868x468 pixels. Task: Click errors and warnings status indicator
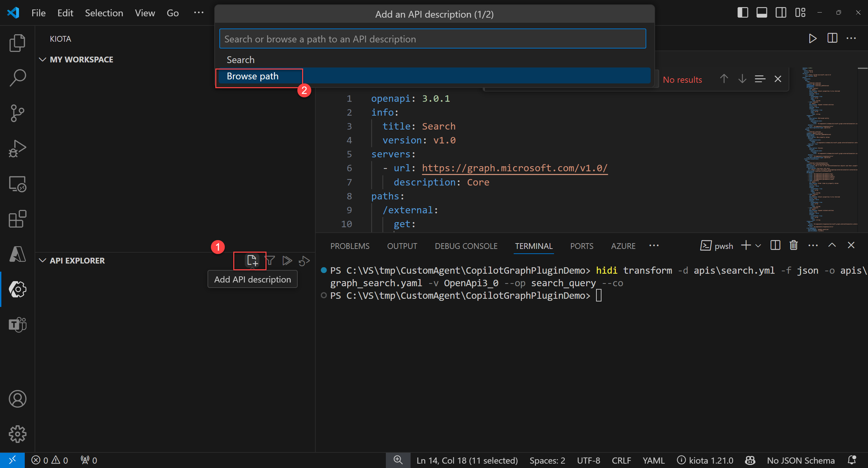(x=50, y=460)
